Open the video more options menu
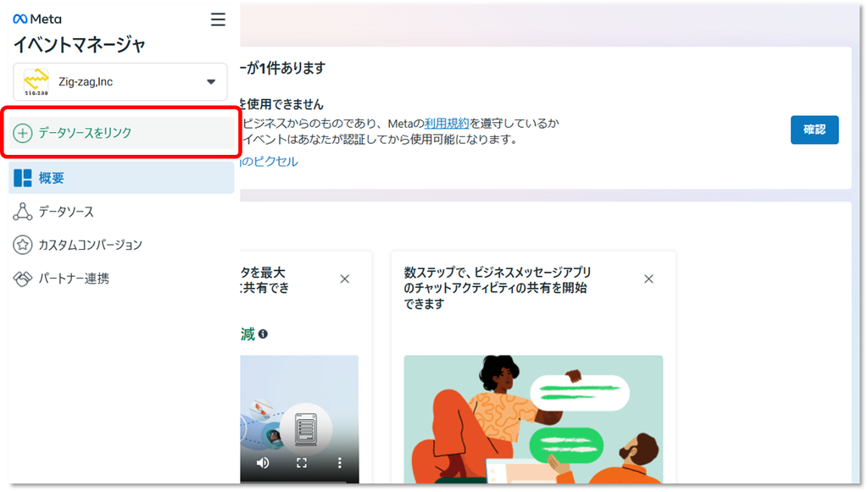 point(340,462)
